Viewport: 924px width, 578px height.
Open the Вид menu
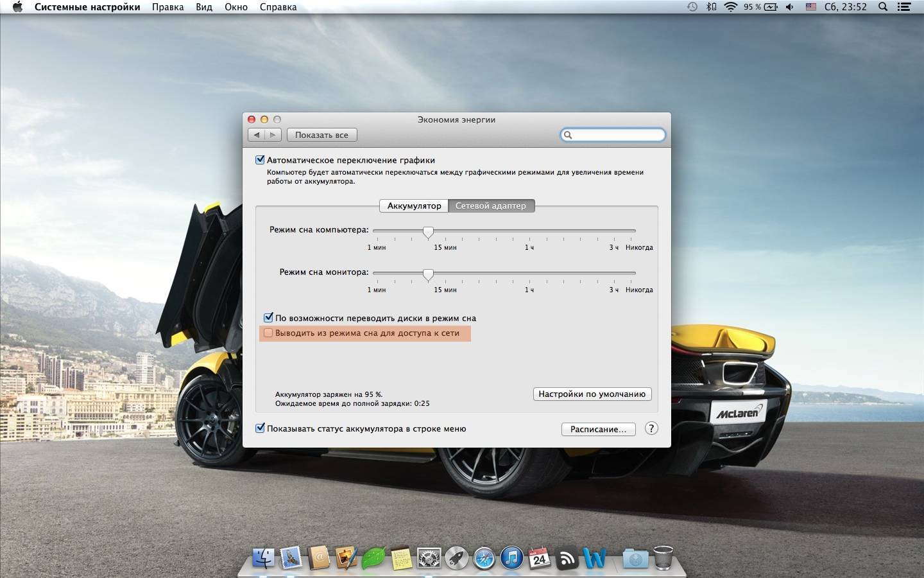tap(204, 7)
